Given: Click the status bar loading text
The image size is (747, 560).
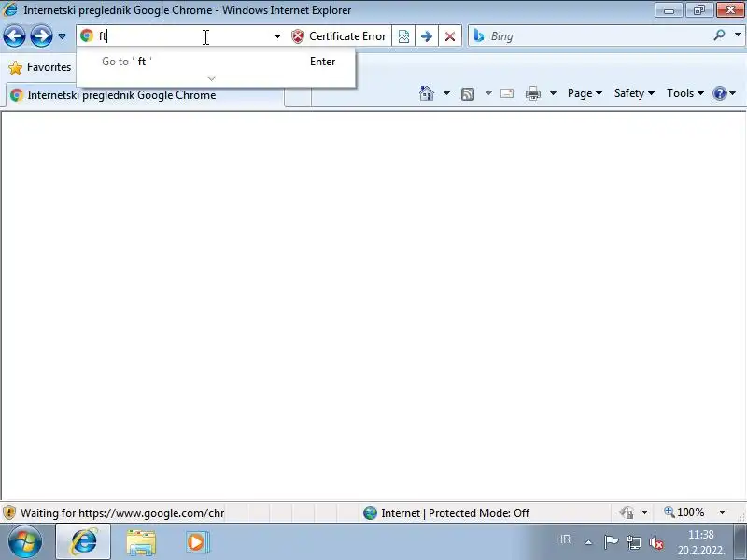Looking at the screenshot, I should [x=122, y=512].
